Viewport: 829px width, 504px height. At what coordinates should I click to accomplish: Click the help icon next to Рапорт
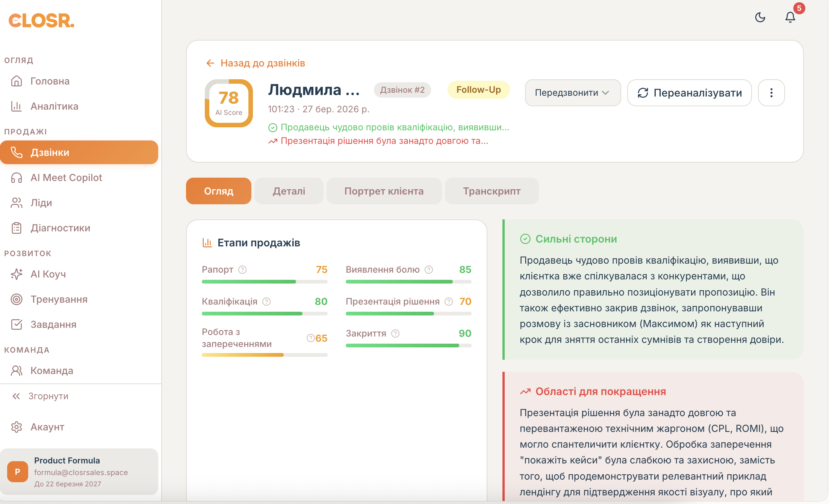pyautogui.click(x=242, y=270)
